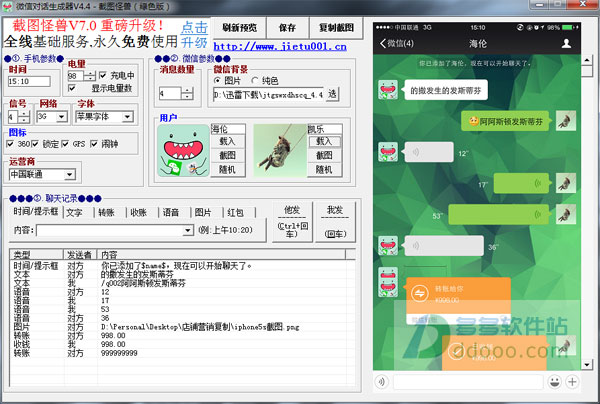Toggle the GPS checkbox
The width and height of the screenshot is (600, 404).
(x=65, y=144)
